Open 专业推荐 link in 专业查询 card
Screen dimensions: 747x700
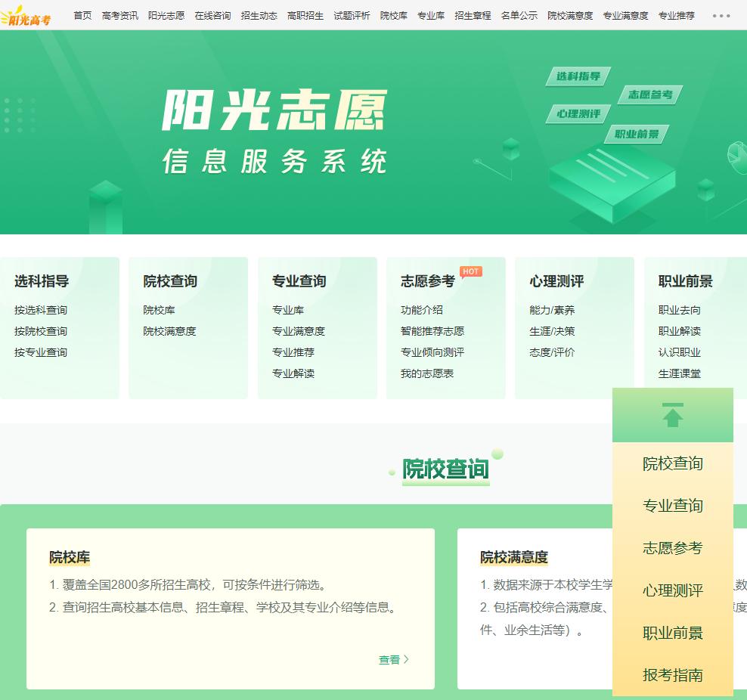click(x=293, y=352)
